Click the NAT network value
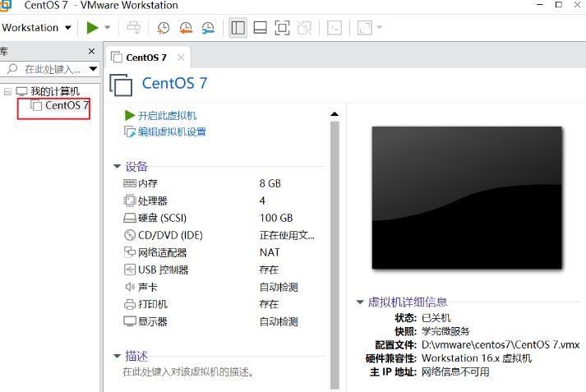The width and height of the screenshot is (586, 392). click(x=270, y=252)
